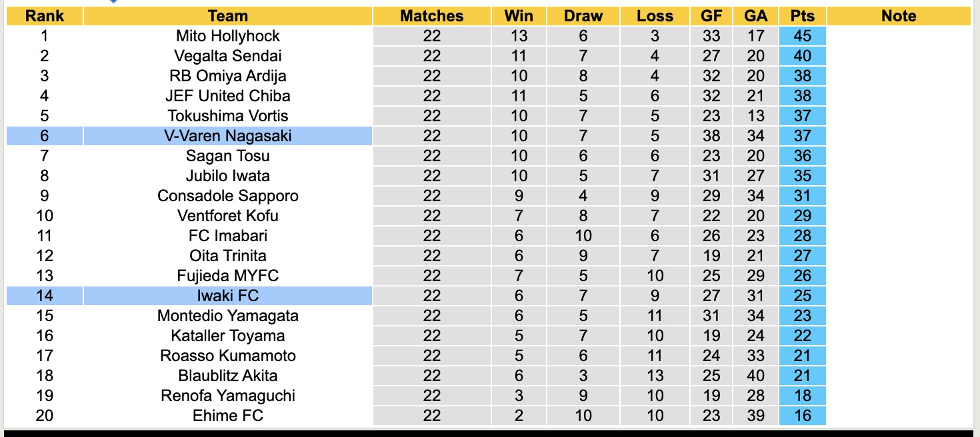Screen dimensions: 980x437
Task: Click the Team column header
Action: tap(227, 16)
